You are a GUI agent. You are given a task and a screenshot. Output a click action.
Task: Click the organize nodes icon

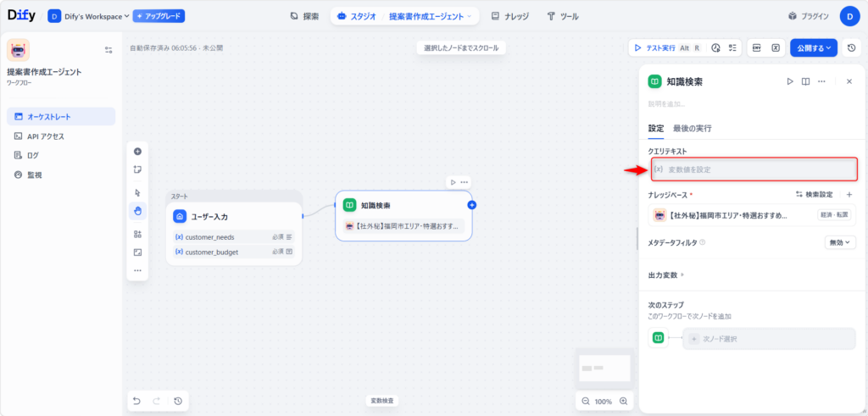pyautogui.click(x=137, y=234)
